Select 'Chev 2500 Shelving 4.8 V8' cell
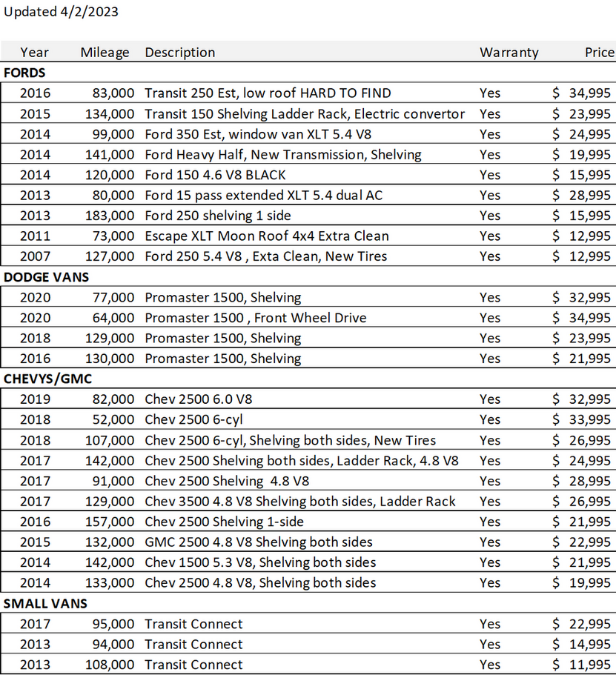The image size is (616, 675). point(227,481)
